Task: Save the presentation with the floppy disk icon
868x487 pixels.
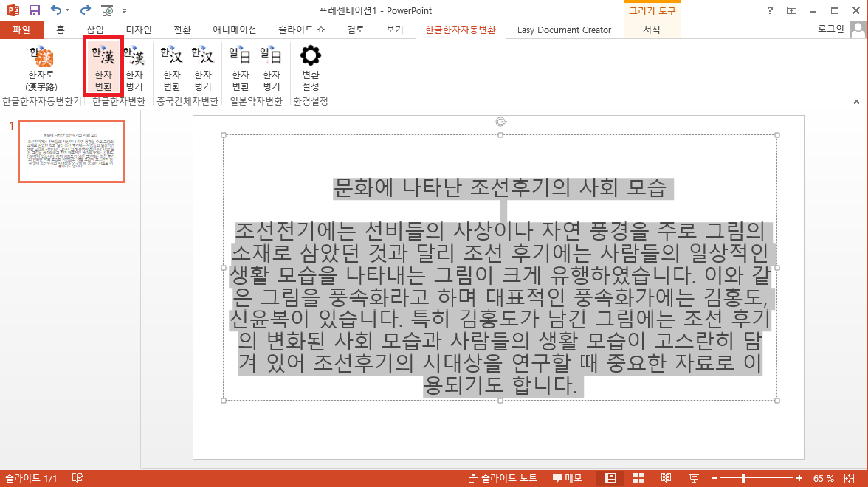Action: [34, 10]
